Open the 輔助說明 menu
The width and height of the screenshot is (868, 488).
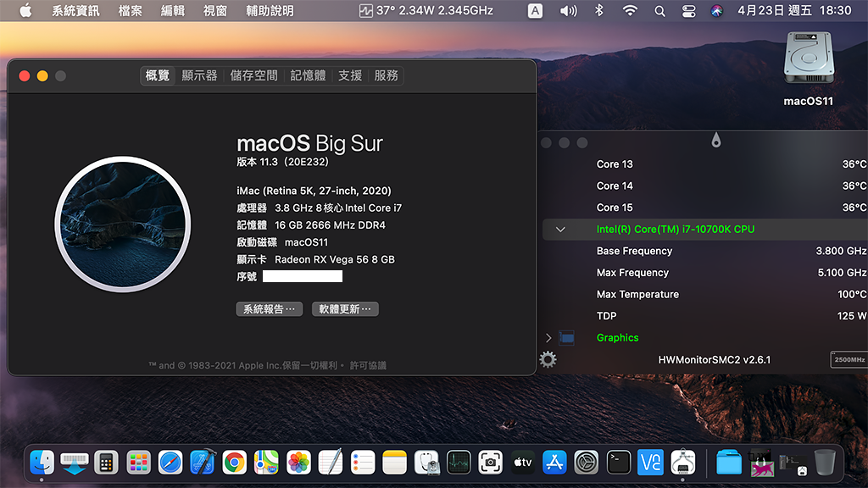270,10
